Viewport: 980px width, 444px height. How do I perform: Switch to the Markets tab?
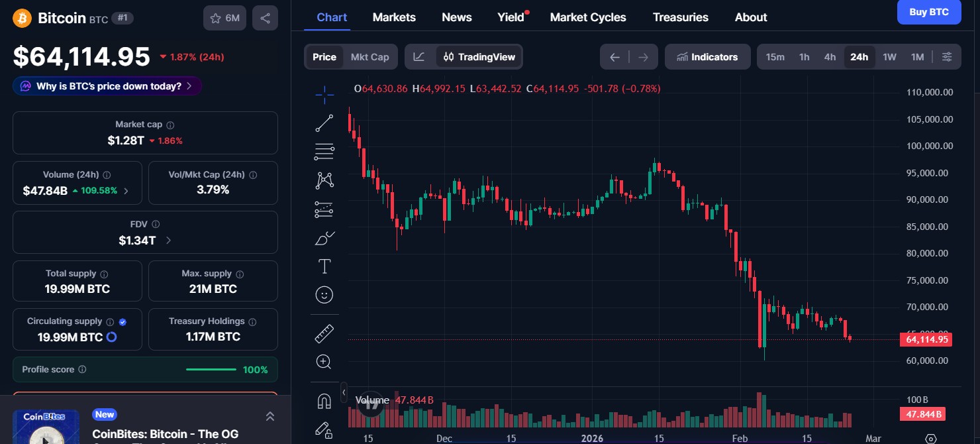[394, 17]
